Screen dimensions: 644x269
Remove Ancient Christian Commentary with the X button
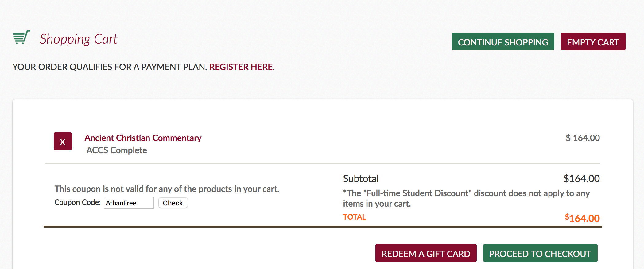63,141
